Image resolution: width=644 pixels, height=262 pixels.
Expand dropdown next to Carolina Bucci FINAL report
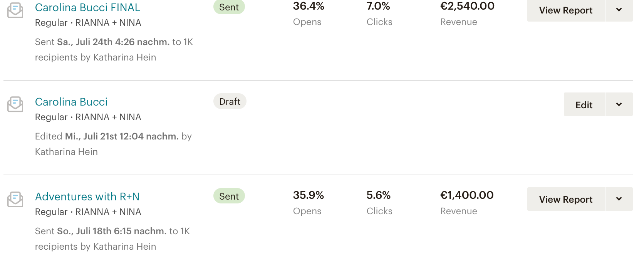pyautogui.click(x=619, y=10)
